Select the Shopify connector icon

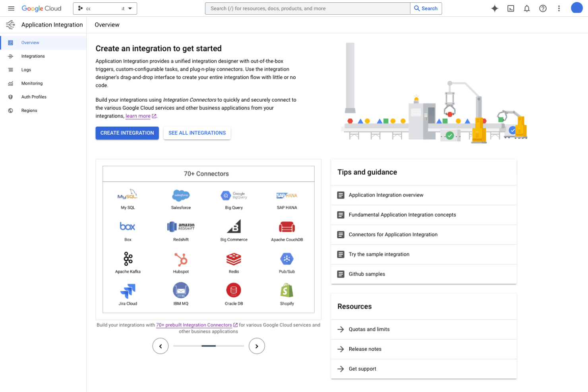287,290
